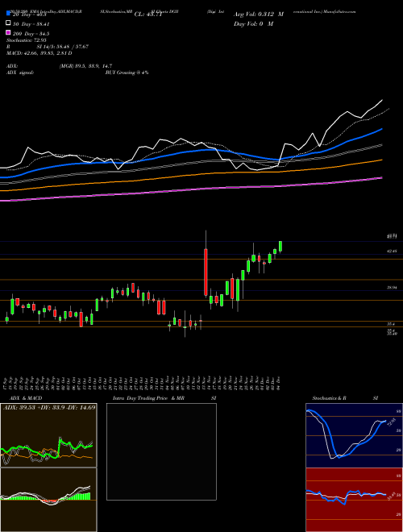Click the 'ADX & MACD' panel title

pyautogui.click(x=26, y=398)
